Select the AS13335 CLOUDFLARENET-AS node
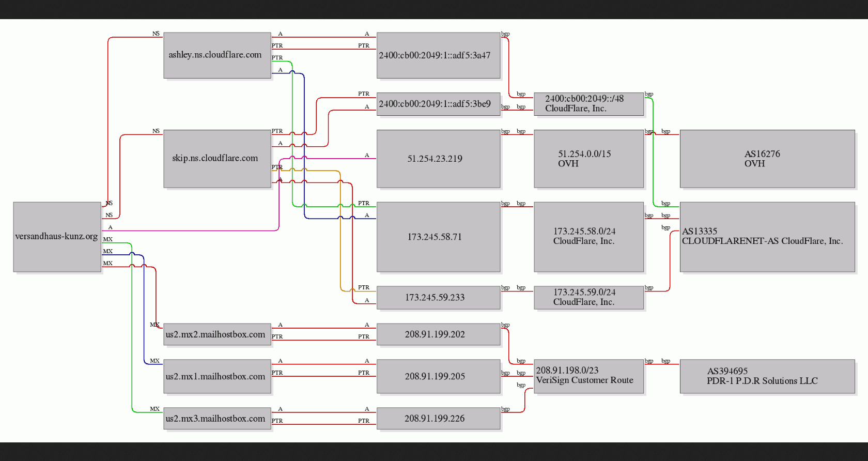The width and height of the screenshot is (868, 461). [767, 237]
